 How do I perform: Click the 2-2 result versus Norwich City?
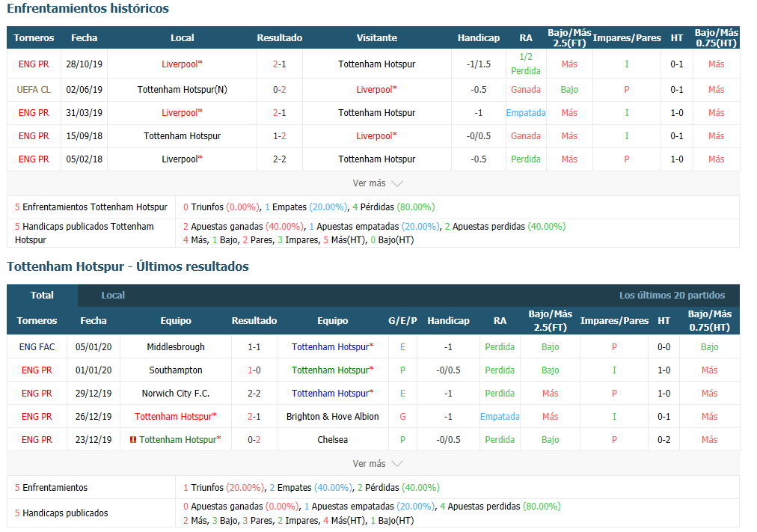[x=254, y=394]
